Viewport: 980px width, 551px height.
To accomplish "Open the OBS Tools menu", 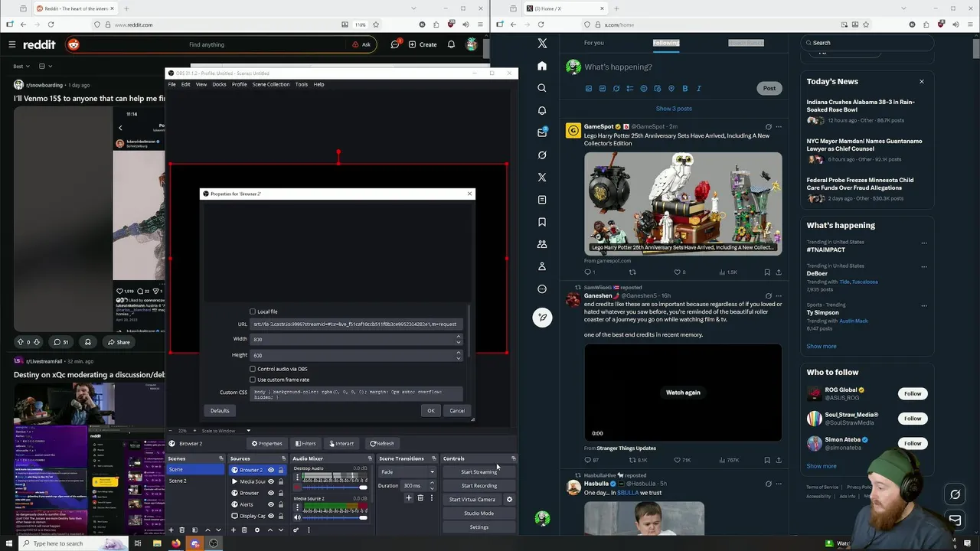I will point(302,84).
